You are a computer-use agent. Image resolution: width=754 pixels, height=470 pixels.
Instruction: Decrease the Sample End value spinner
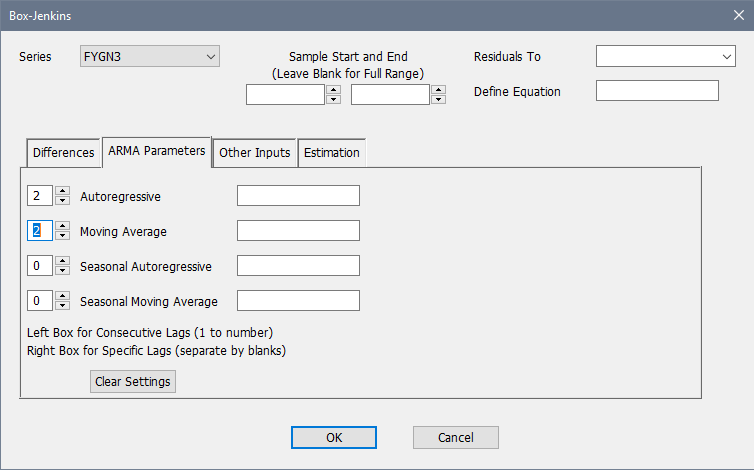(x=438, y=100)
